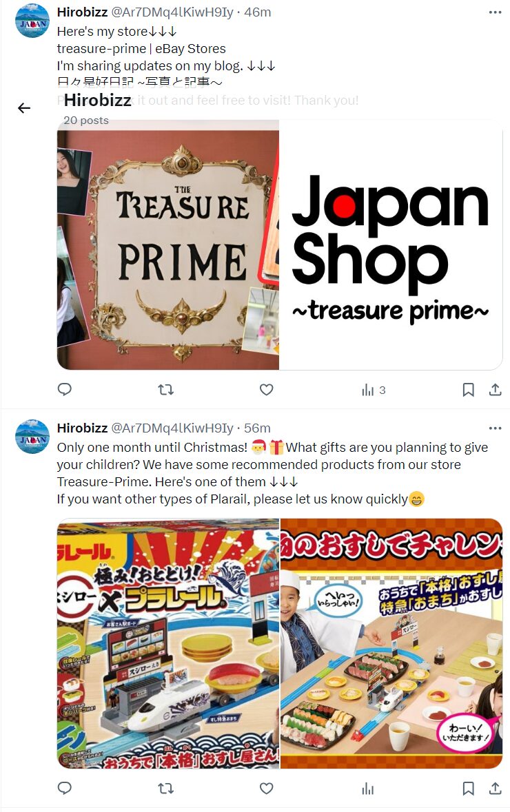Bookmark the Christmas Plarail post
Screen dimensions: 510x812
468,788
